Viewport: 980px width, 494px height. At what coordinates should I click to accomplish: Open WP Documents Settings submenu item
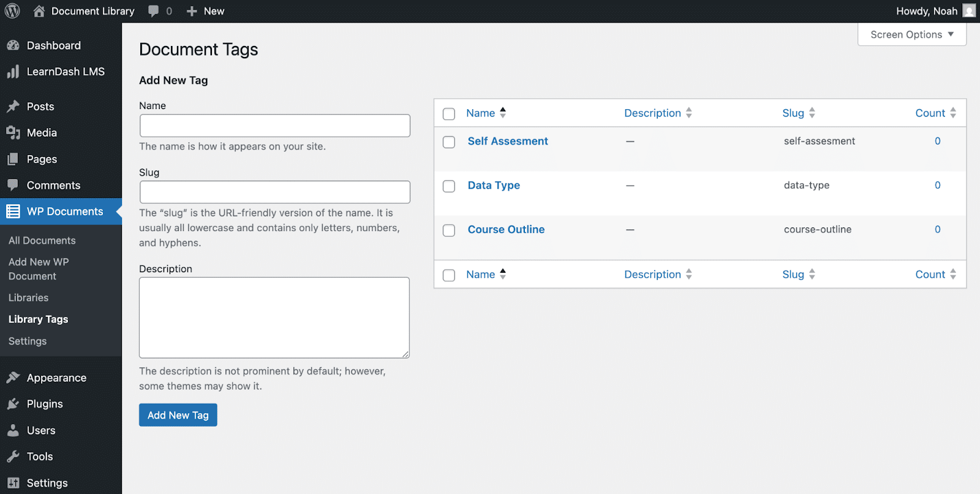[x=28, y=341]
